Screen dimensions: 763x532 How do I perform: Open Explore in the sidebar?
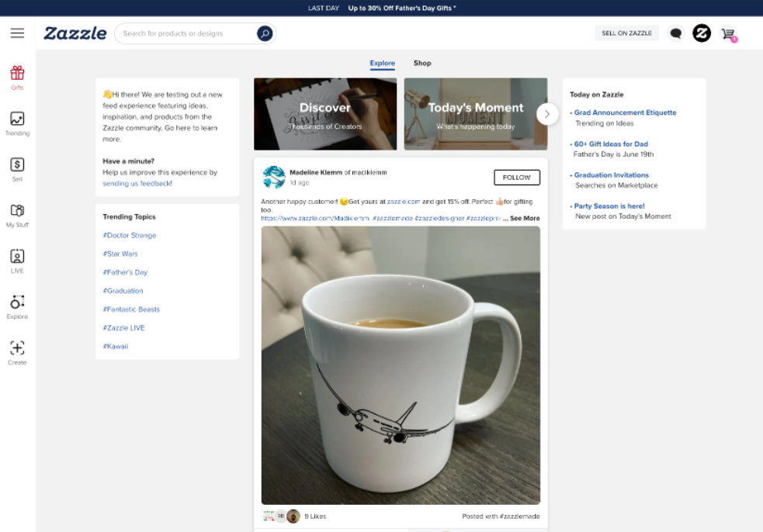click(x=17, y=307)
